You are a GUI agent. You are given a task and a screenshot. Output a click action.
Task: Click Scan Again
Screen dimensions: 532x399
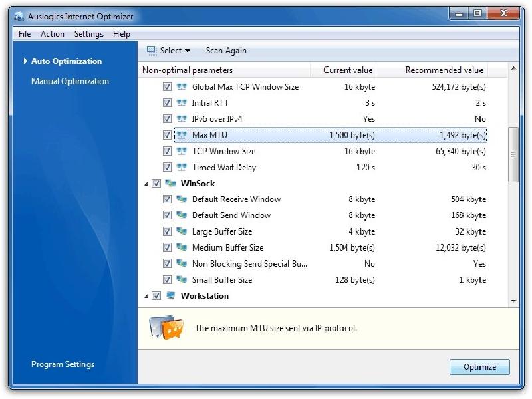point(226,51)
